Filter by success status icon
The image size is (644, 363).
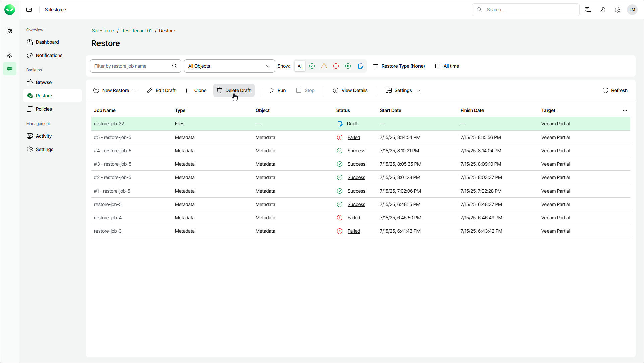pyautogui.click(x=312, y=66)
